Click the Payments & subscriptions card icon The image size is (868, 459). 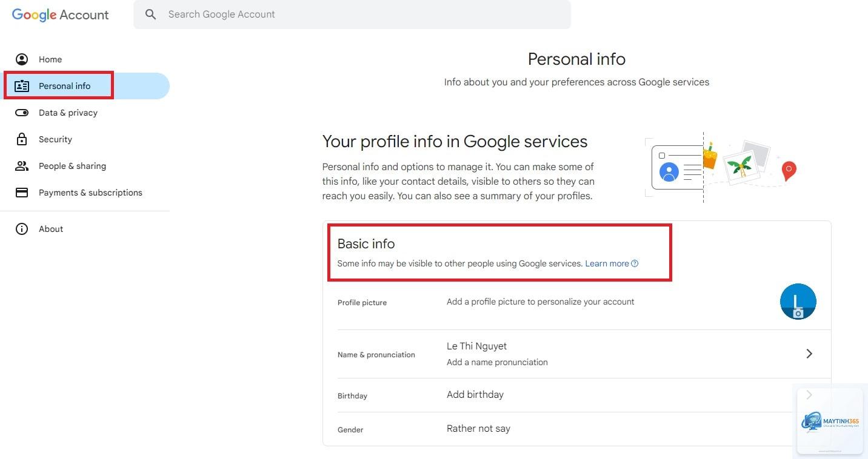[x=22, y=193]
